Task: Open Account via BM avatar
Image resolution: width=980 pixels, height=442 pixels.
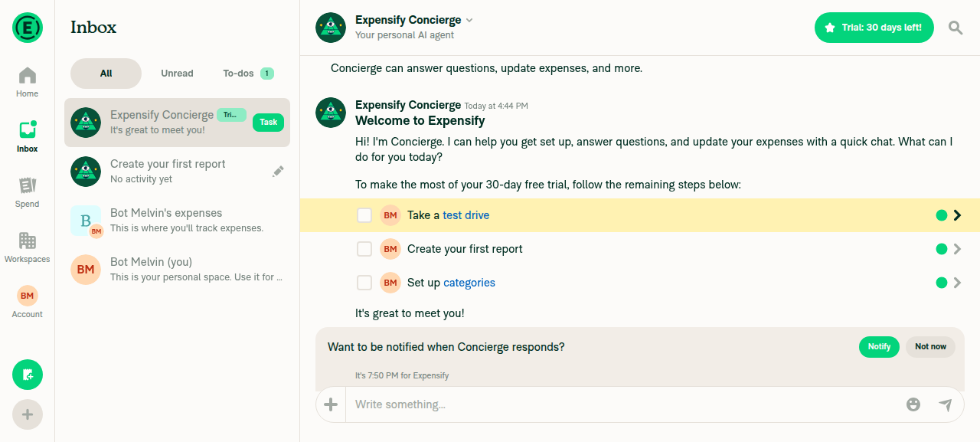Action: pyautogui.click(x=28, y=302)
